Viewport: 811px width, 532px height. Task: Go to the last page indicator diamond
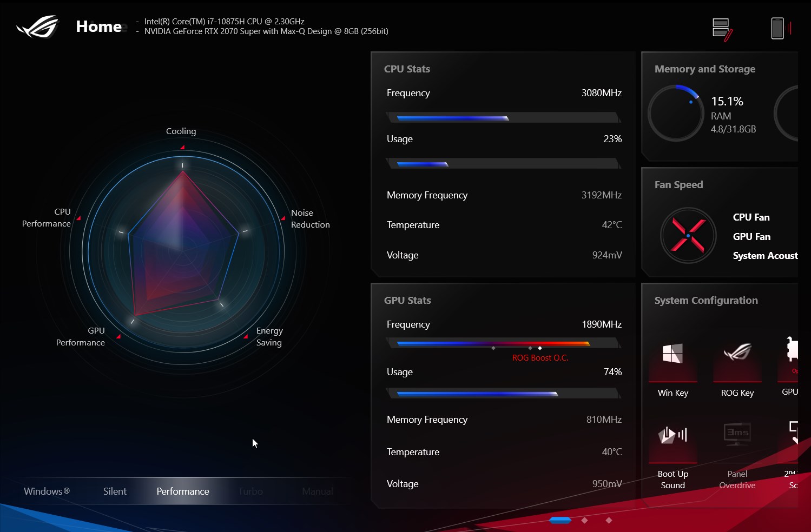coord(609,520)
